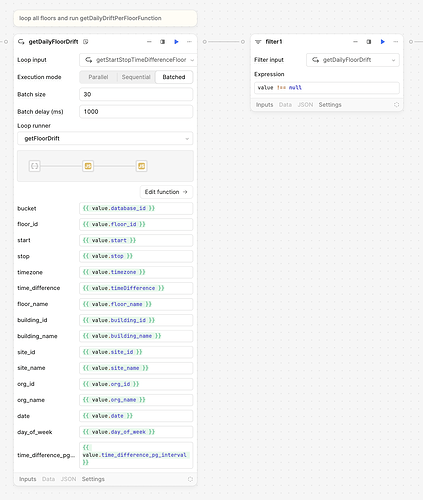Screen dimensions: 423x500
Task: Click the first JS step in loop runner preview
Action: (88, 166)
